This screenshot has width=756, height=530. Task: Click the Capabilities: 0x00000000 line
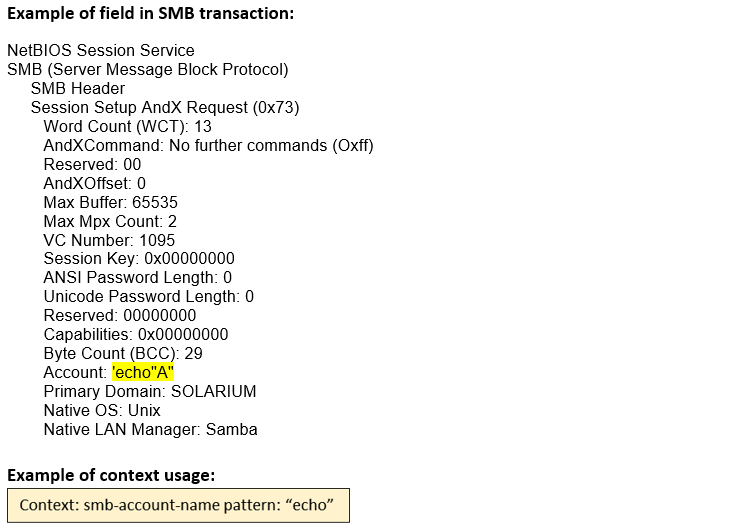tap(135, 334)
